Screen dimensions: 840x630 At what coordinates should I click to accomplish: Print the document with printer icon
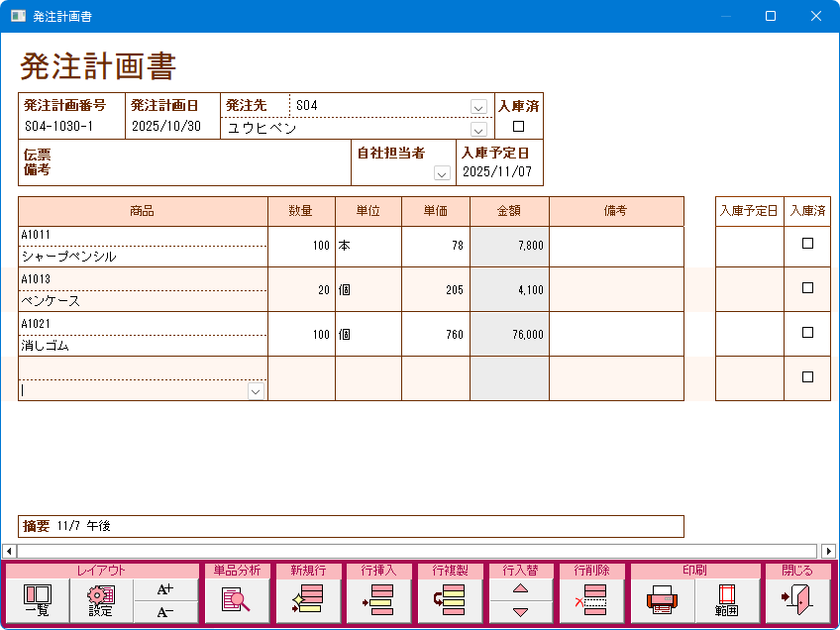coord(662,600)
